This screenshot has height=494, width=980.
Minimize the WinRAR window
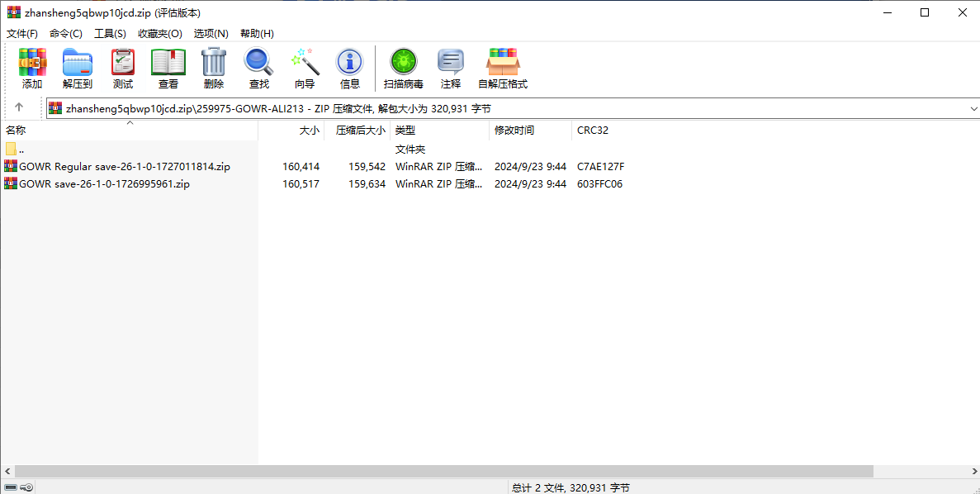(886, 12)
